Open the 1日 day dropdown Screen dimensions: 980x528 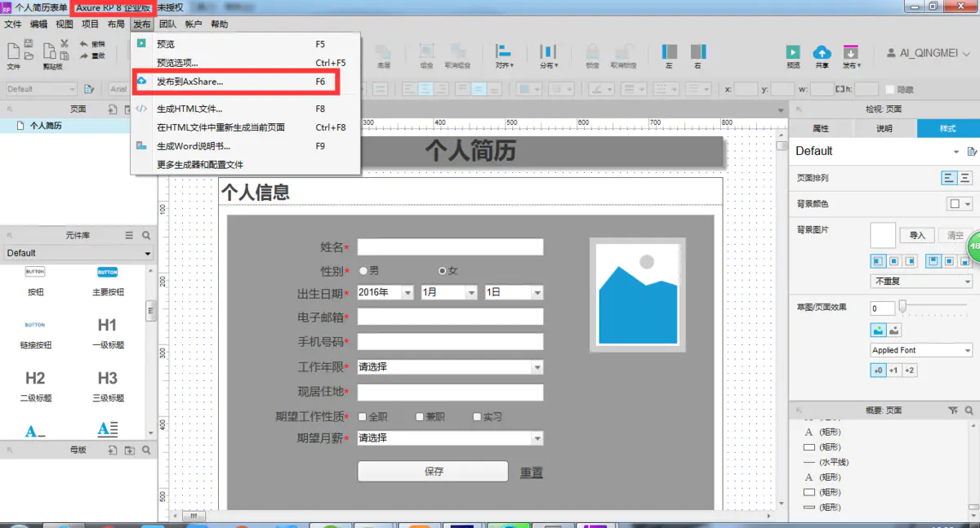coord(514,292)
